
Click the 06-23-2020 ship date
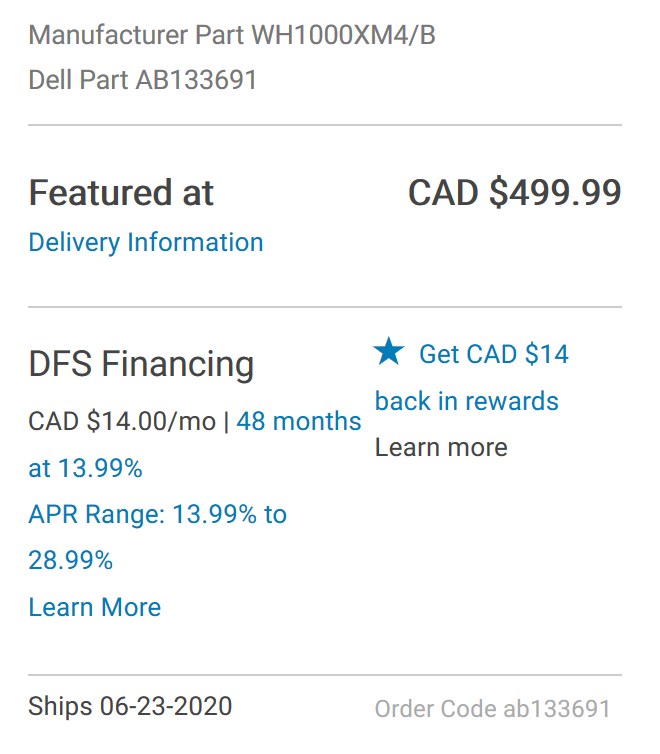[166, 706]
